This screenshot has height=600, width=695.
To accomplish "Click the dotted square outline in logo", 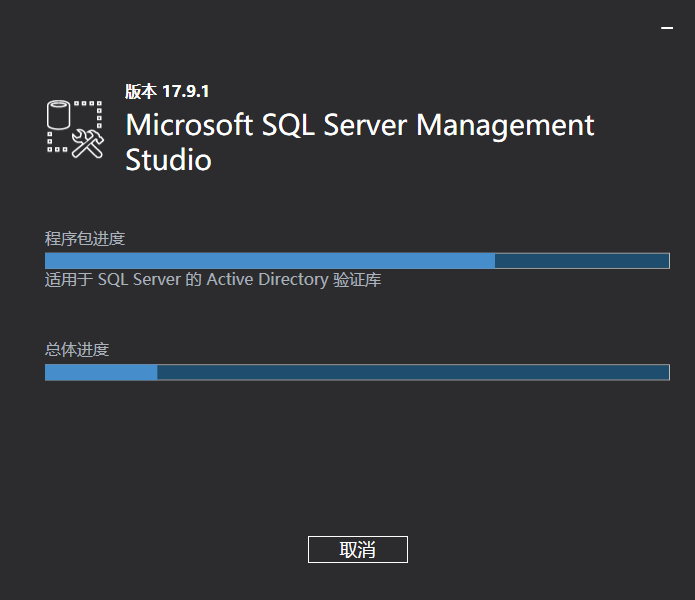I will point(74,127).
